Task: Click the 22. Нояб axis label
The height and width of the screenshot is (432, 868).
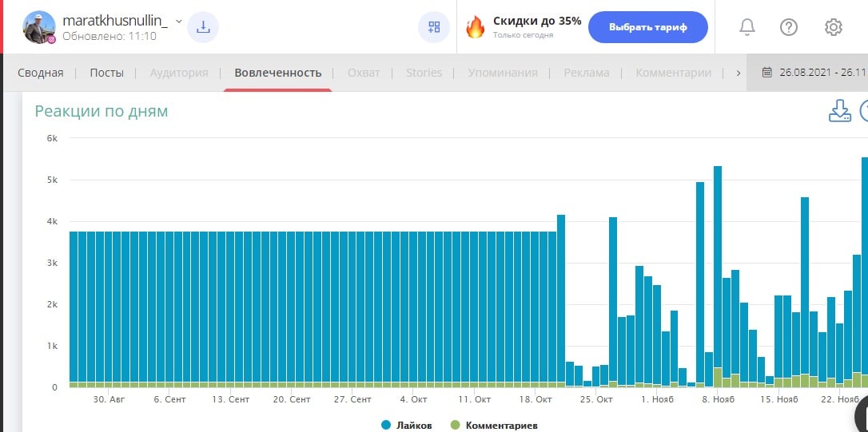Action: (839, 399)
